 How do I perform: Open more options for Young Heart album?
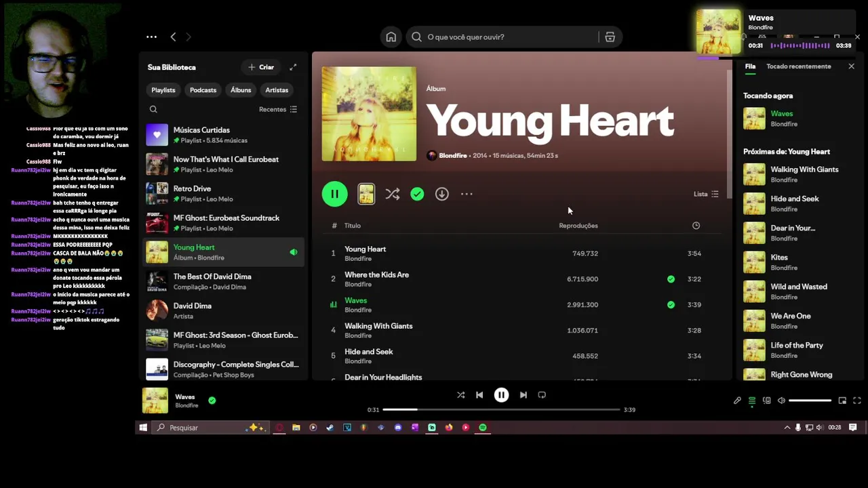coord(467,194)
